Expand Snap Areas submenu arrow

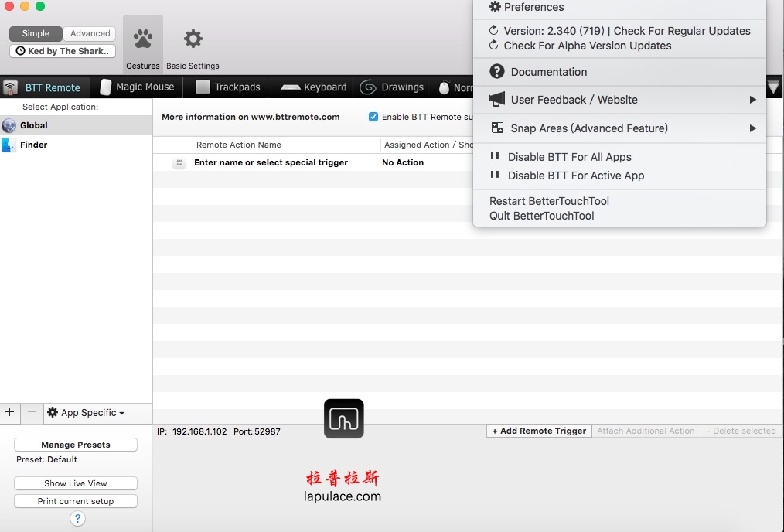pos(752,128)
